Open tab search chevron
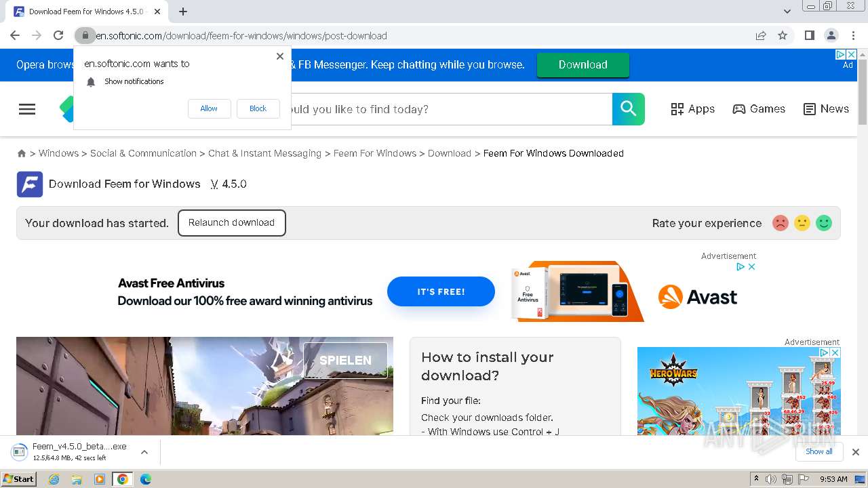This screenshot has width=868, height=488. (787, 12)
